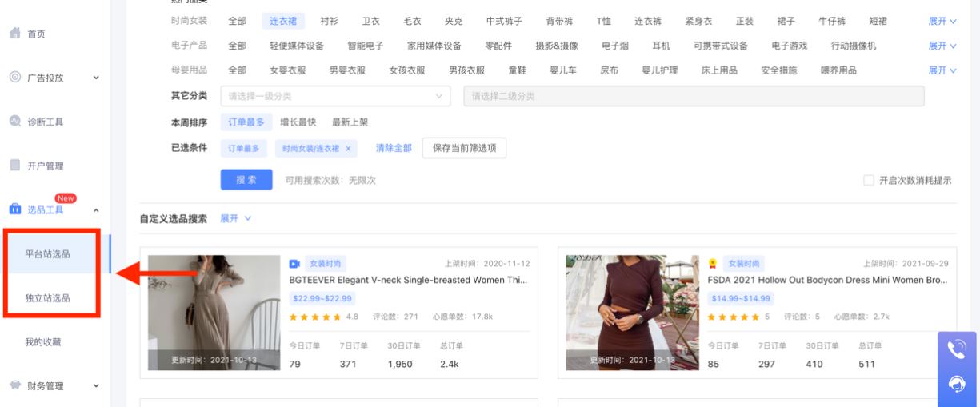980x407 pixels.
Task: Select 全部 in 时尚女装 row
Action: click(237, 21)
